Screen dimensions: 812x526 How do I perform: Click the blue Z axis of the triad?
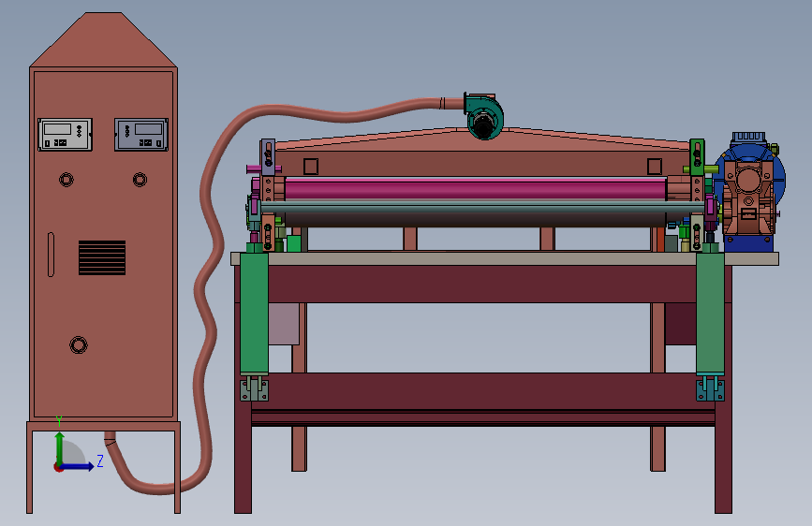78,466
